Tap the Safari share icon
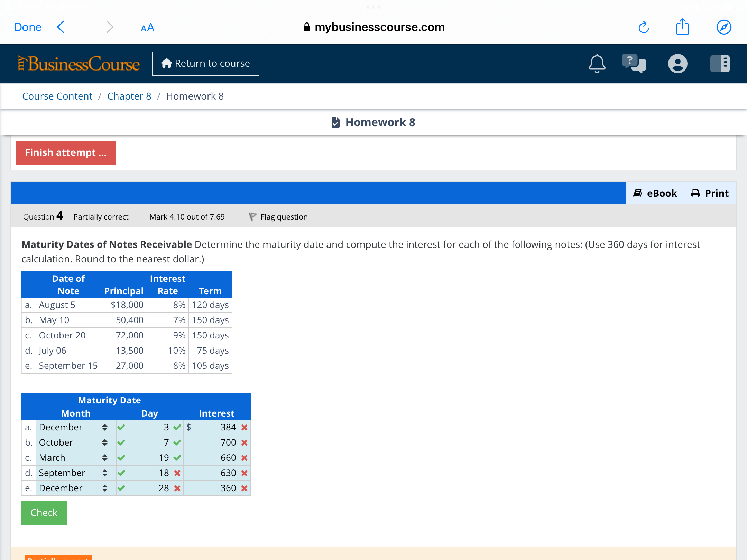This screenshot has height=560, width=747. pos(682,27)
